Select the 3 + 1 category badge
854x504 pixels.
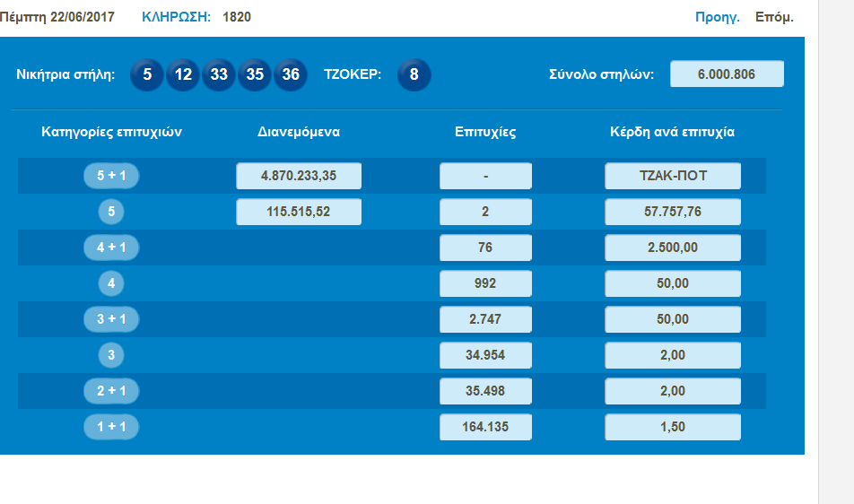[111, 319]
